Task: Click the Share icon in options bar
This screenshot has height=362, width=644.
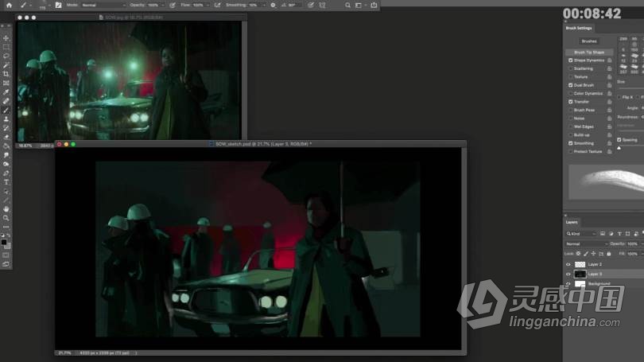Action: (x=374, y=6)
